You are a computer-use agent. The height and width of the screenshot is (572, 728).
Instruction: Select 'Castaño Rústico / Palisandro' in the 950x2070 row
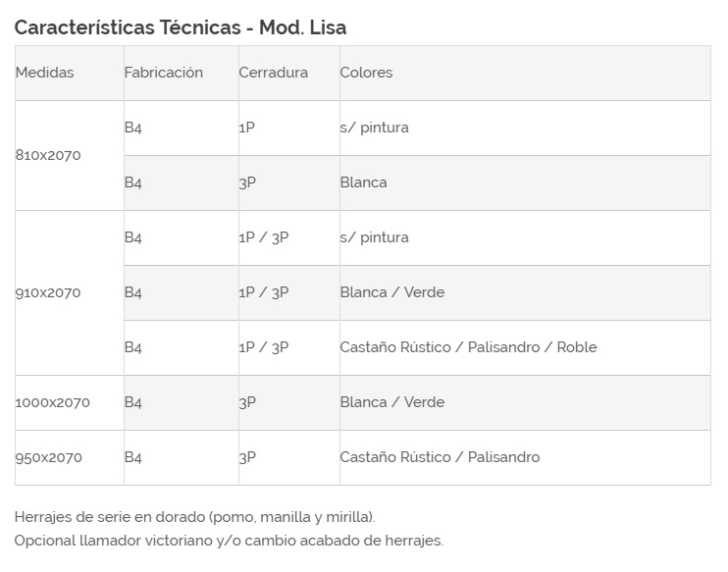[440, 457]
